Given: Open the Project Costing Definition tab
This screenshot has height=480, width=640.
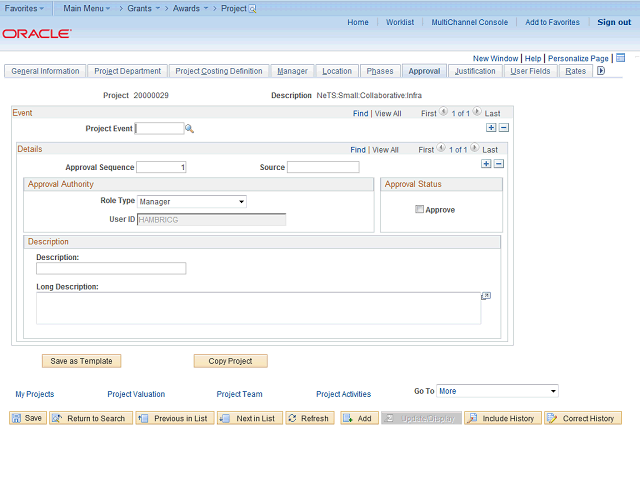Looking at the screenshot, I should 219,71.
